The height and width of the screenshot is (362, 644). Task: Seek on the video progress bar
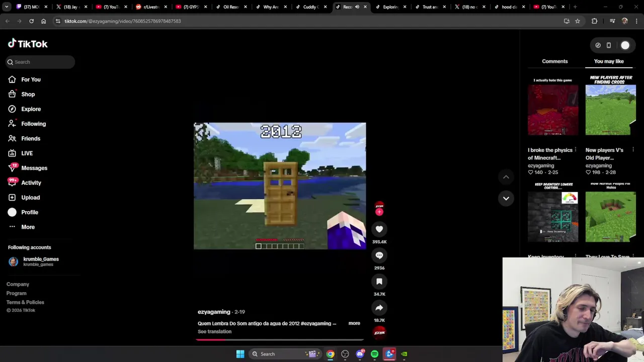point(280,339)
